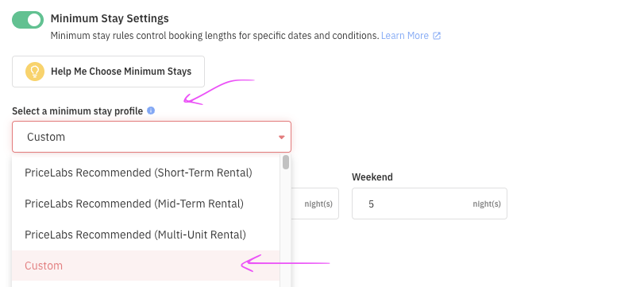This screenshot has width=644, height=287.
Task: Click the Weekend field label
Action: (372, 177)
